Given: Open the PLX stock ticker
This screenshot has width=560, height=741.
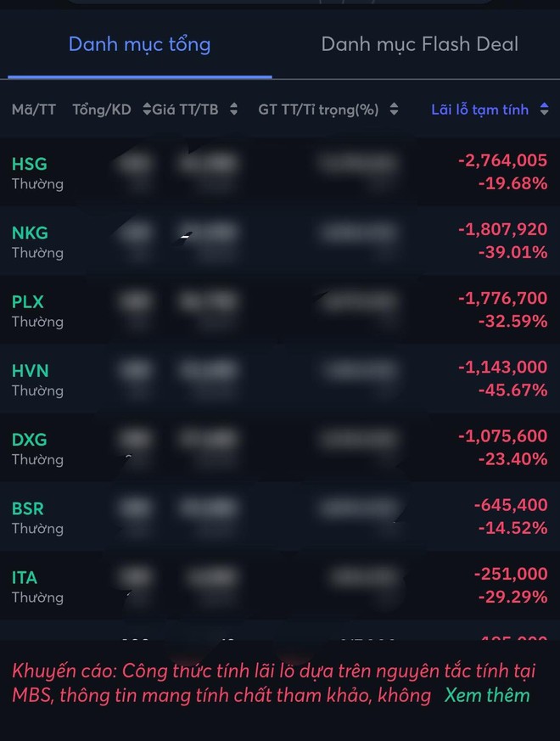Looking at the screenshot, I should click(28, 301).
